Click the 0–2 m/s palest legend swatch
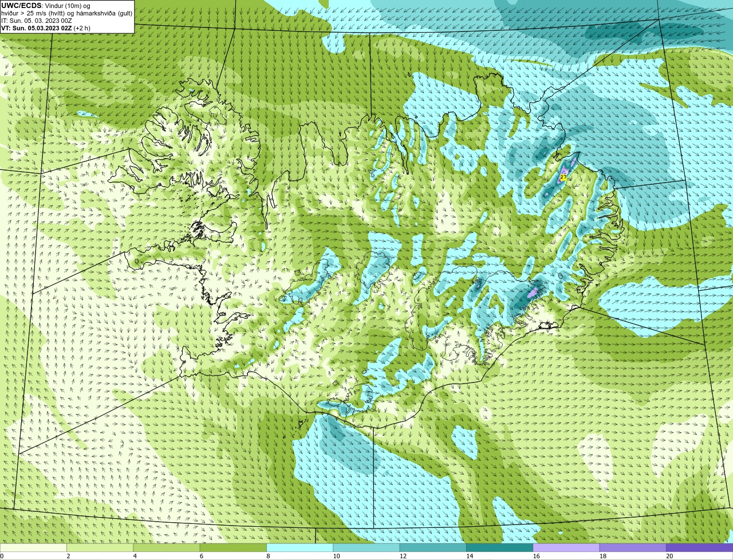This screenshot has height=560, width=733. pos(33,547)
